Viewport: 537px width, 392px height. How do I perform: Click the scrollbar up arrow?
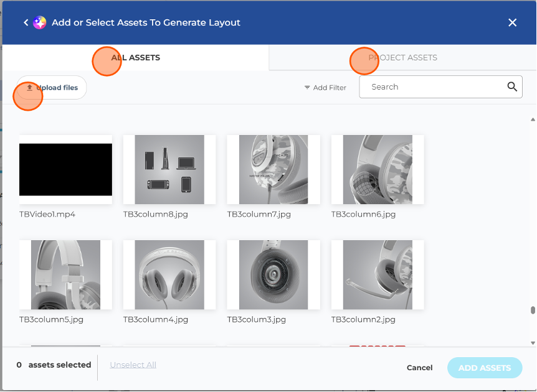533,119
